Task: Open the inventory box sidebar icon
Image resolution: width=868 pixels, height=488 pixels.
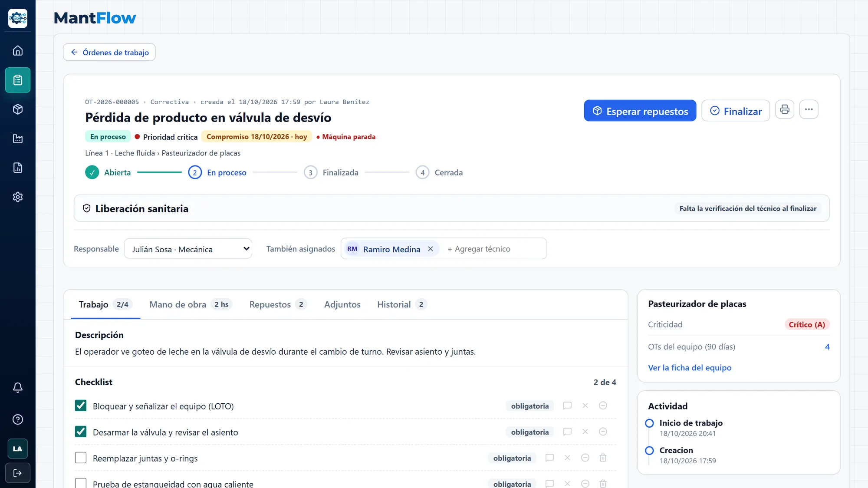Action: [18, 109]
